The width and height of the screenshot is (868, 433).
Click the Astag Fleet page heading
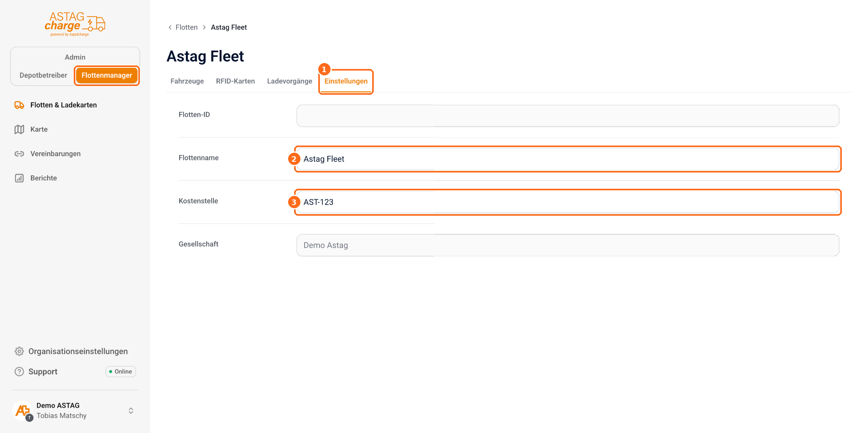tap(205, 56)
